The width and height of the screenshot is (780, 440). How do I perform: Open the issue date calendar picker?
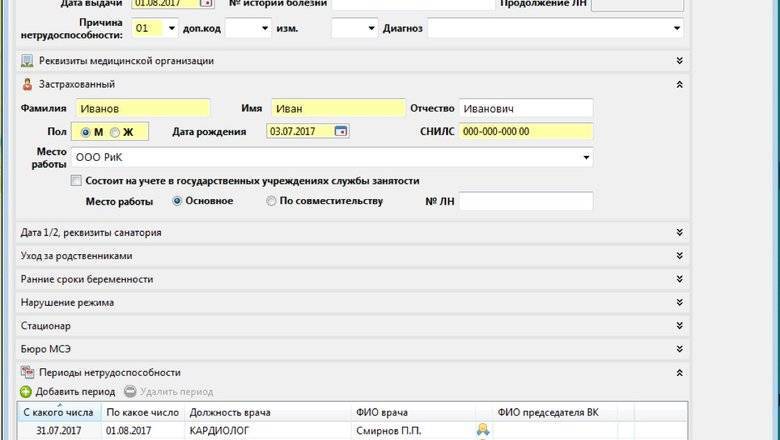point(206,3)
